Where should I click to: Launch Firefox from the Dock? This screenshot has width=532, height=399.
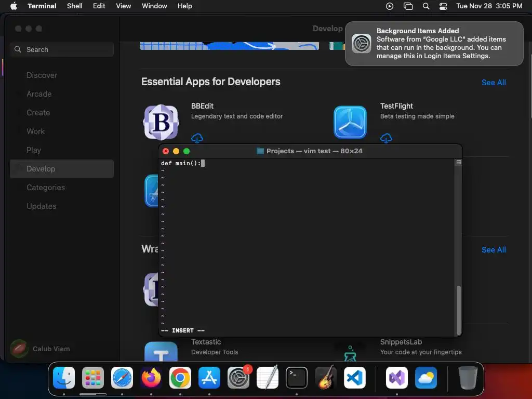151,378
